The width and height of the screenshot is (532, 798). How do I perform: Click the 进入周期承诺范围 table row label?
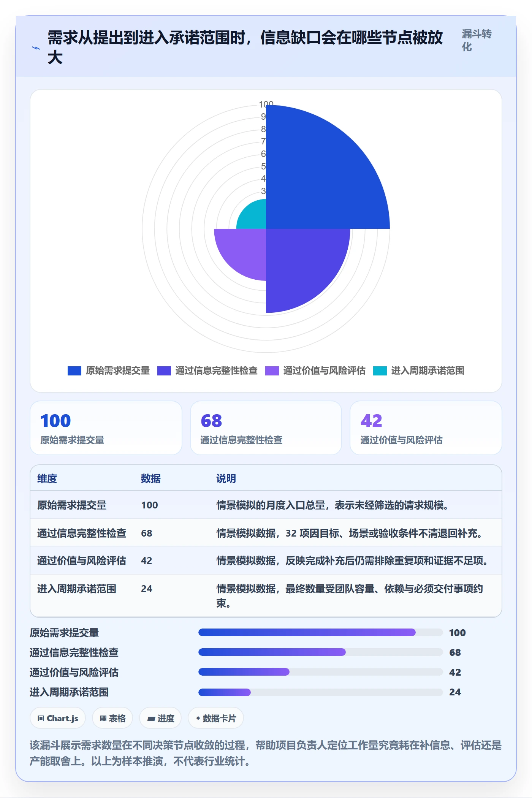(x=77, y=589)
